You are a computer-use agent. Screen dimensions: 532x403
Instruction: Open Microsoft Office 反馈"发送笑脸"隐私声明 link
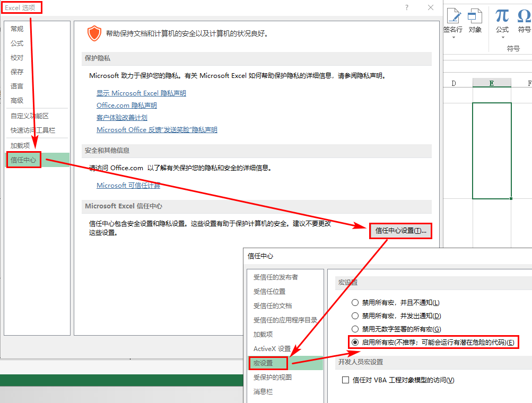point(157,129)
